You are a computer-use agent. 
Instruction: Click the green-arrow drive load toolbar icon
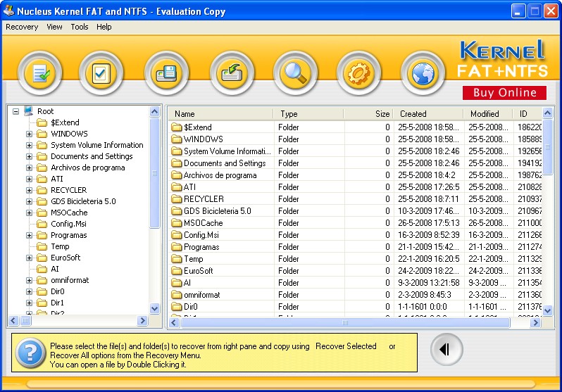coord(232,73)
